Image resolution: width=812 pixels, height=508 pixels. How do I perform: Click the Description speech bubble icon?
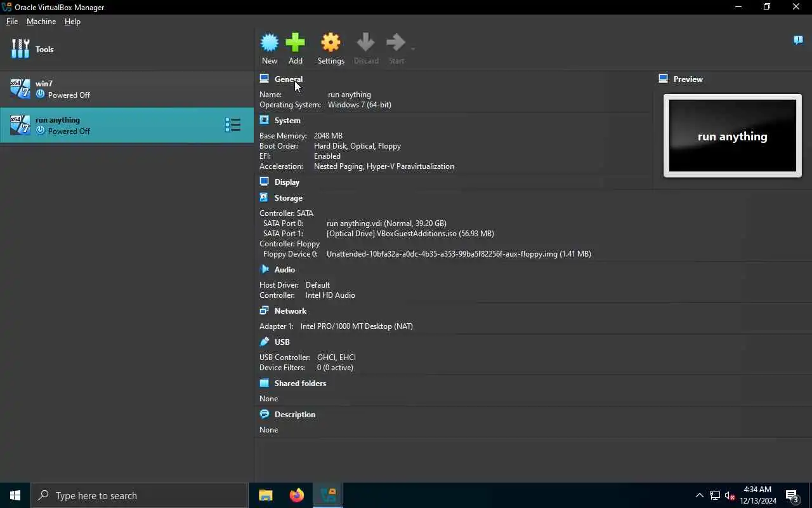pos(264,414)
